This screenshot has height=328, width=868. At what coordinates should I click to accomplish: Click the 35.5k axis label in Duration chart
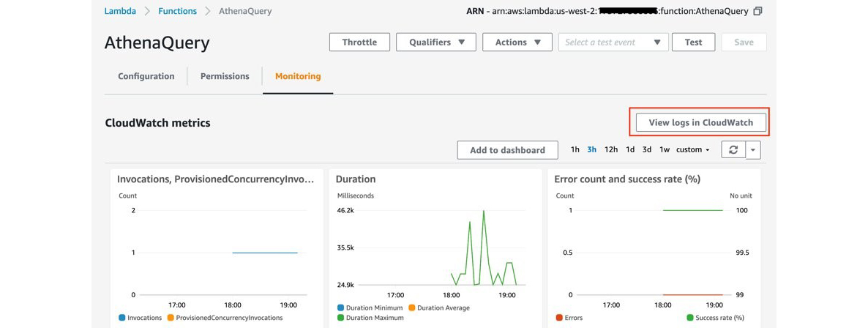click(346, 247)
